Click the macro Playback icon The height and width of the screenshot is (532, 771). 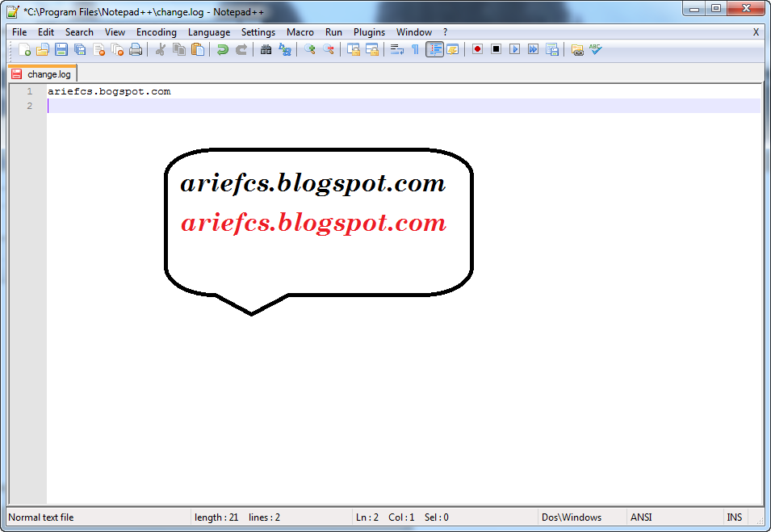click(515, 49)
